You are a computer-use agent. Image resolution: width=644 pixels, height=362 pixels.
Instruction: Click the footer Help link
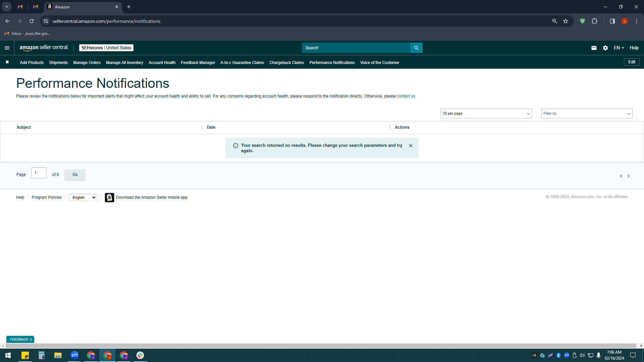click(20, 197)
